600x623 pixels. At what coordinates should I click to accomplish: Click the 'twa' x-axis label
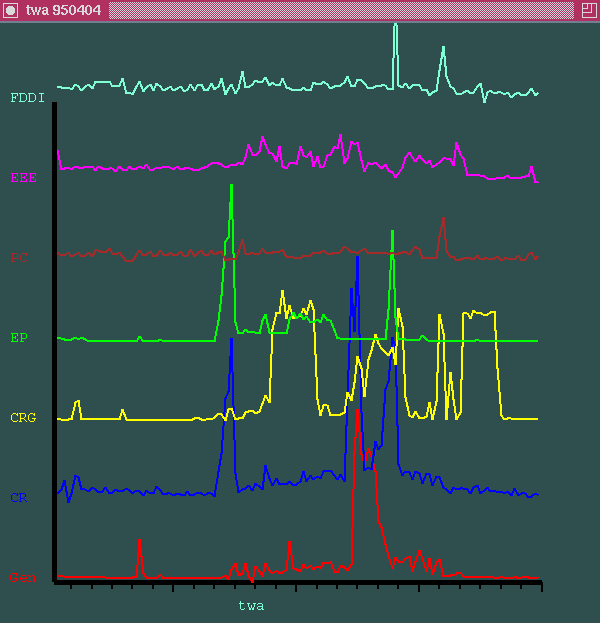pyautogui.click(x=251, y=606)
